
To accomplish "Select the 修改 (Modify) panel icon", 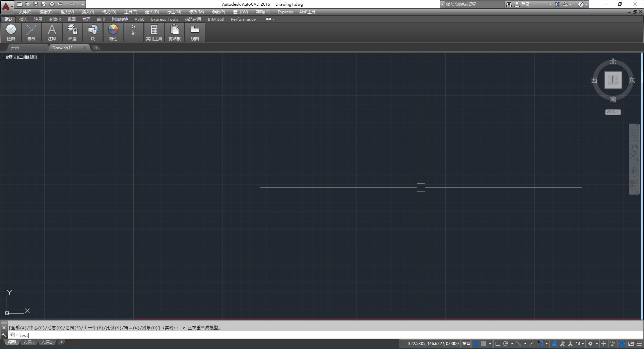I will coord(31,32).
